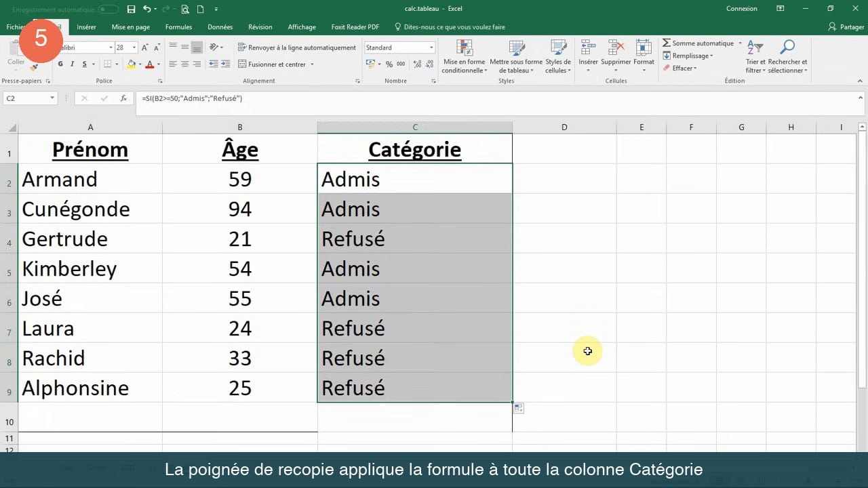This screenshot has height=488, width=868.
Task: Open the font size dropdown showing 28
Action: [134, 47]
